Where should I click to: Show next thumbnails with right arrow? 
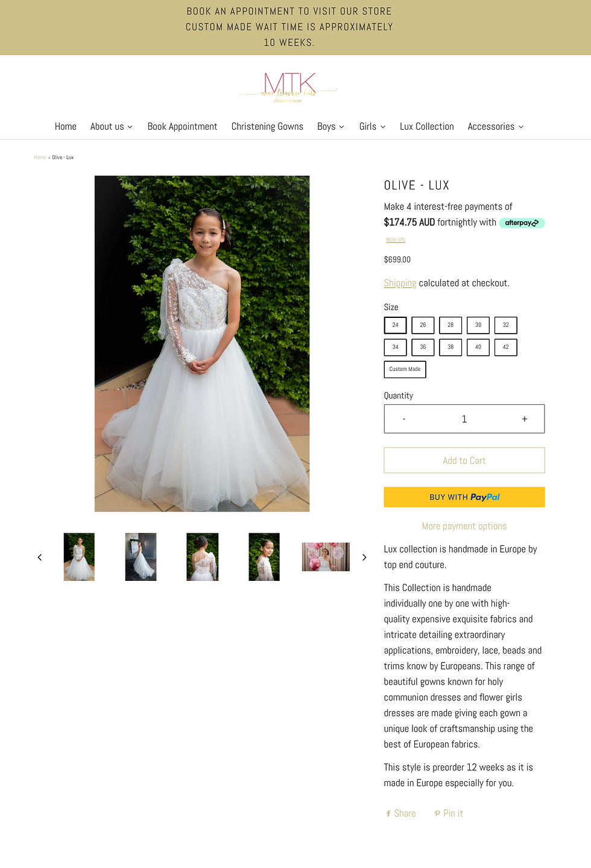point(364,557)
